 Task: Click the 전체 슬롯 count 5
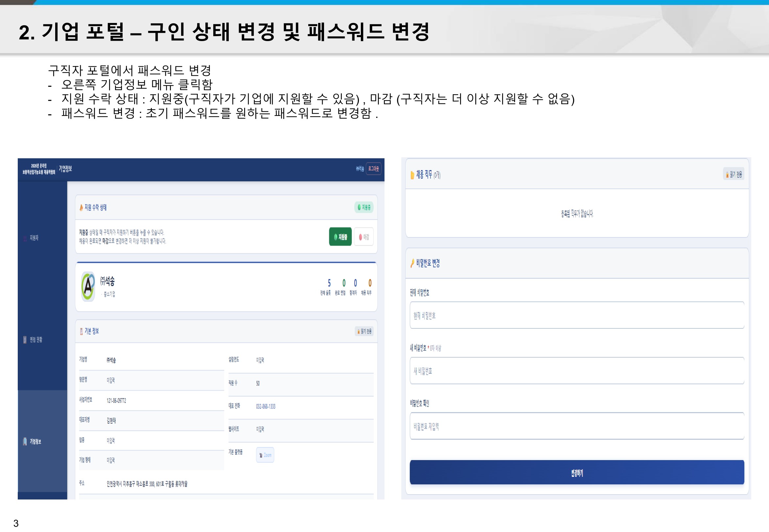pyautogui.click(x=329, y=283)
